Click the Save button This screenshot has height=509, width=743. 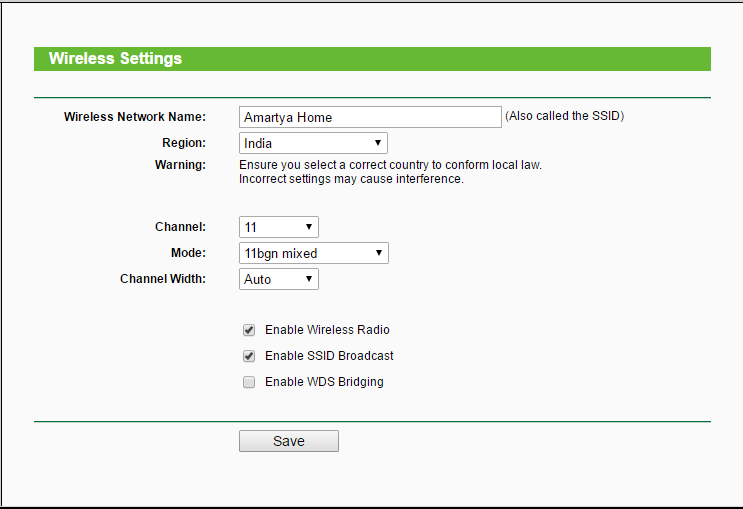pos(289,441)
